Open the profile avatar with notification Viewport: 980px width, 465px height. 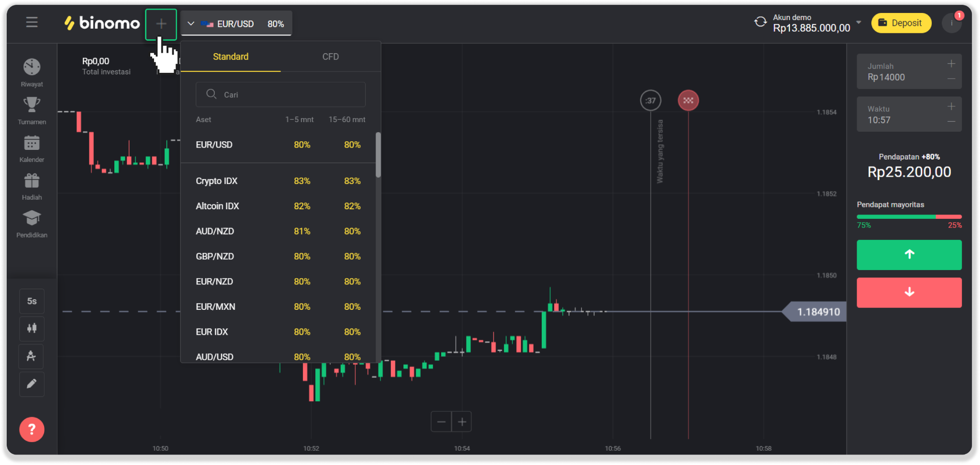pyautogui.click(x=952, y=23)
